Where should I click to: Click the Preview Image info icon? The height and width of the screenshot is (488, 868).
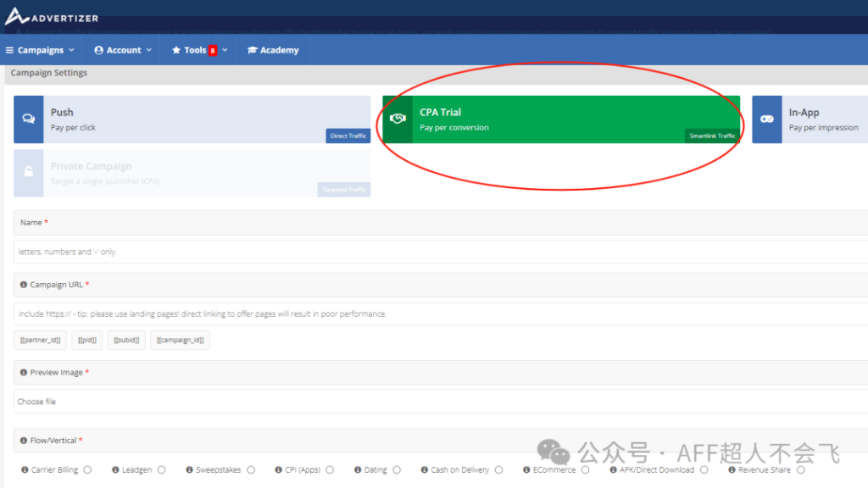coord(24,373)
